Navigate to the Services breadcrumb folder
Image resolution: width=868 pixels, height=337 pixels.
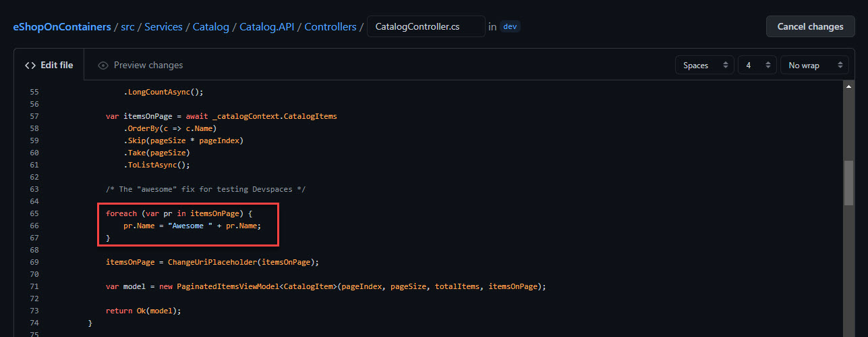pyautogui.click(x=163, y=27)
